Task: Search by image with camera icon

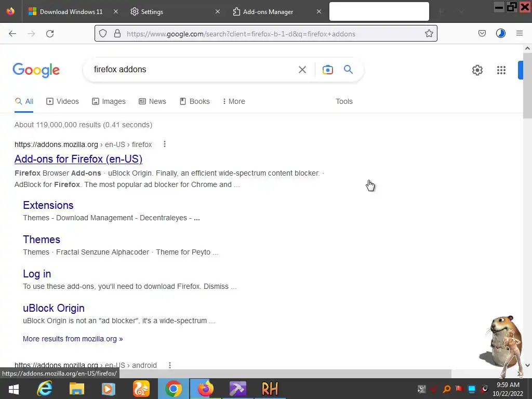Action: point(327,70)
